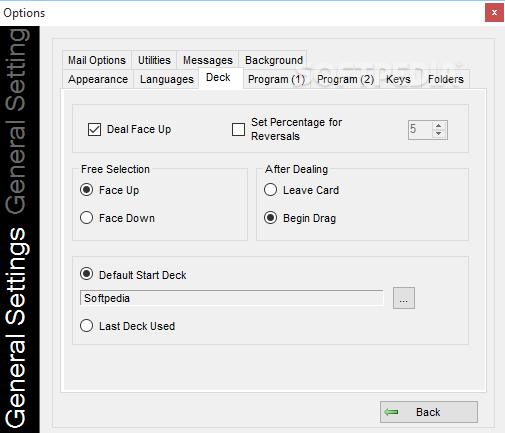Viewport: 505px width, 433px height.
Task: Toggle the Deal Face Up checkbox
Action: [94, 129]
